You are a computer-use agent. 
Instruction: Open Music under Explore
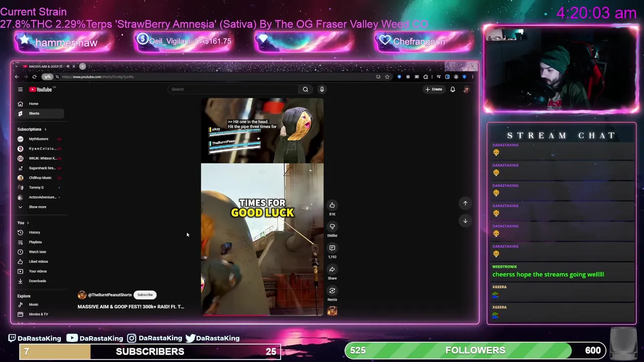(x=40, y=305)
